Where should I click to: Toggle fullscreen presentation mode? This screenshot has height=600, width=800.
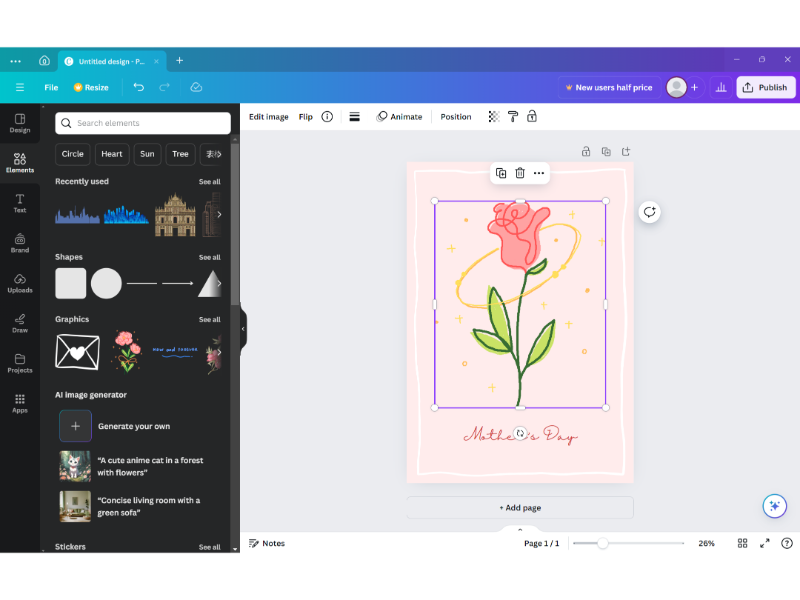pos(765,543)
